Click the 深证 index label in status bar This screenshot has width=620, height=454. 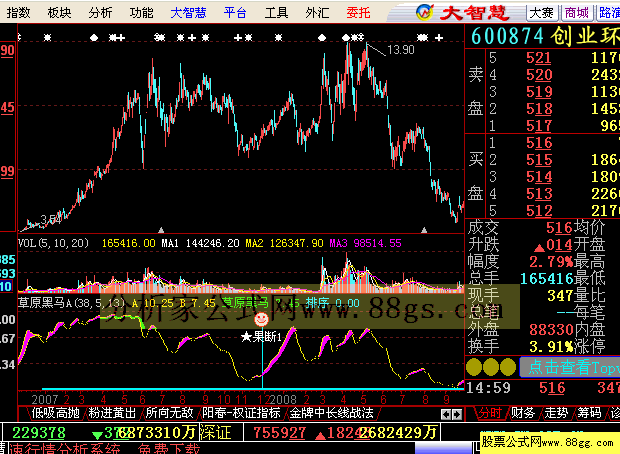pyautogui.click(x=215, y=432)
